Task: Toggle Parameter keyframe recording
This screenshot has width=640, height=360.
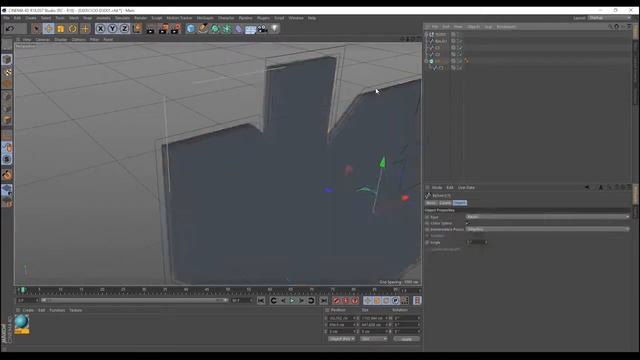Action: coord(395,301)
